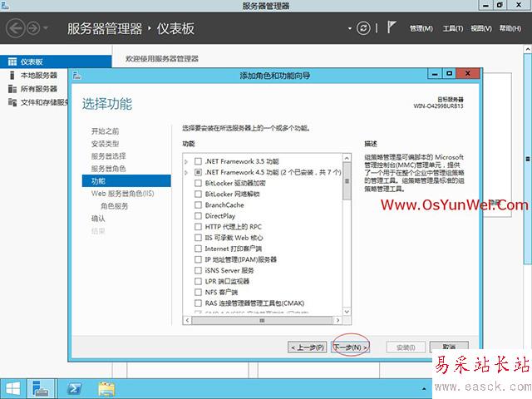Screen dimensions: 532x399
Task: Check IIS 可承载 Web 核心 checkbox
Action: pos(198,238)
